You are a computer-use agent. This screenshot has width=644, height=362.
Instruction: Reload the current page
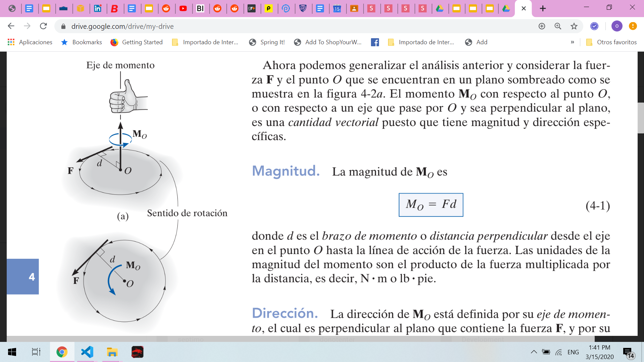coord(43,26)
